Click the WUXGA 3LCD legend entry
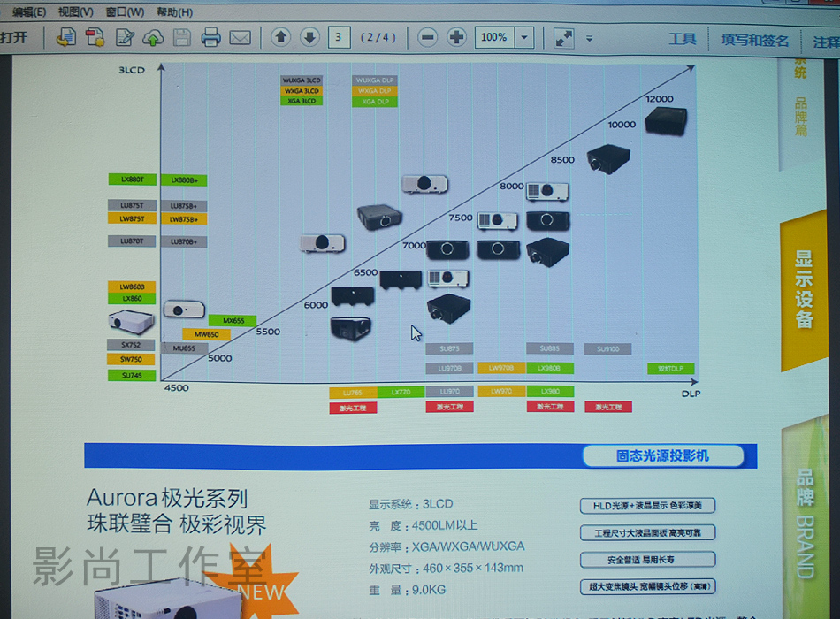The height and width of the screenshot is (619, 840). click(302, 80)
